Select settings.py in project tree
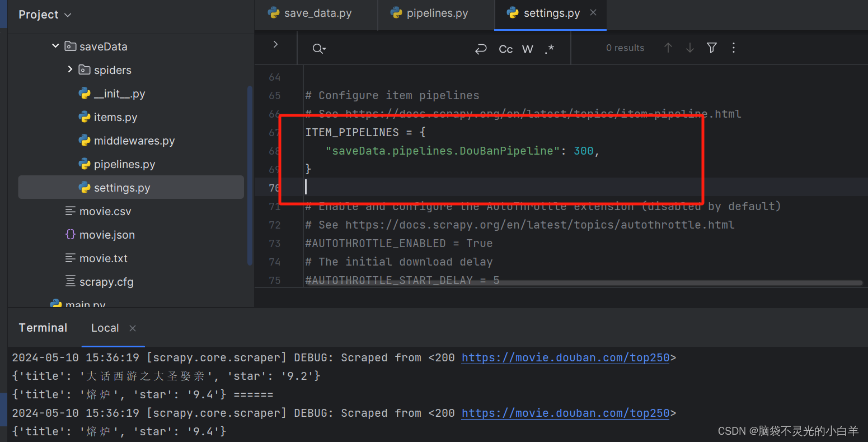The image size is (868, 442). pos(131,187)
